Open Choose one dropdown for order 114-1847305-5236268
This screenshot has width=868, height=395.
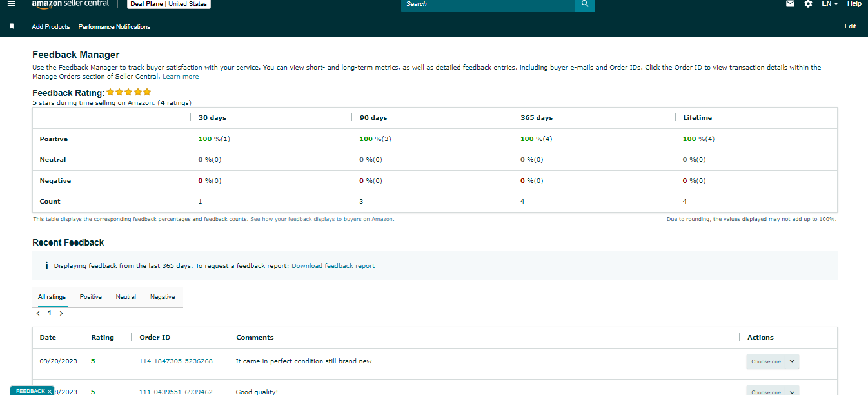point(773,361)
